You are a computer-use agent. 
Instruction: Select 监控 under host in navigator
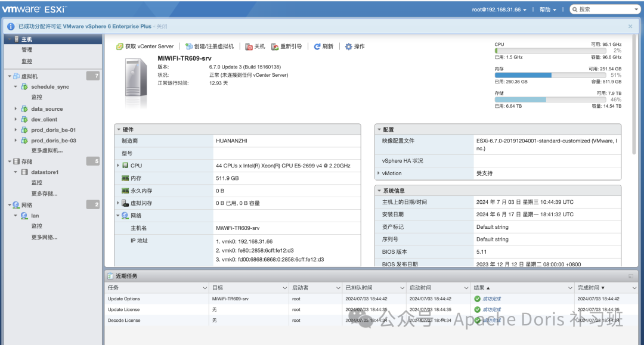(x=27, y=61)
